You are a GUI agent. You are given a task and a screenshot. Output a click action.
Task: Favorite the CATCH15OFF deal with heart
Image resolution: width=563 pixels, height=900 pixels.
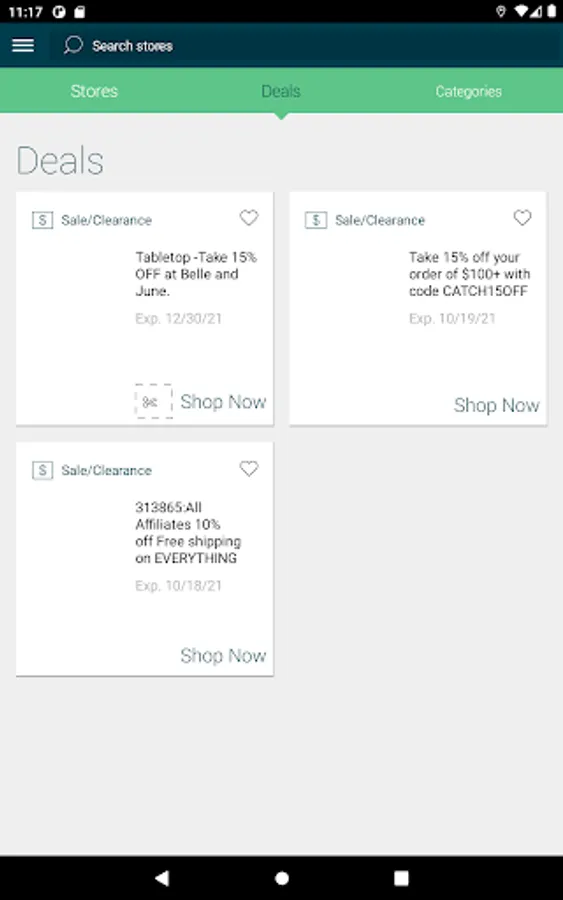(x=522, y=218)
